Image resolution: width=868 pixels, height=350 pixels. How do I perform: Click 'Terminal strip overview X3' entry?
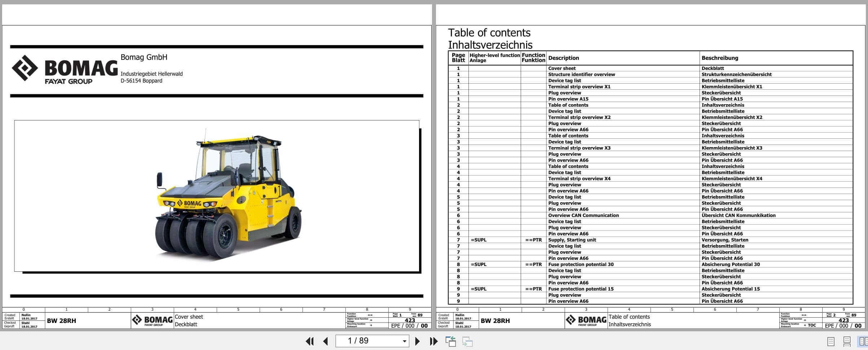(x=579, y=148)
